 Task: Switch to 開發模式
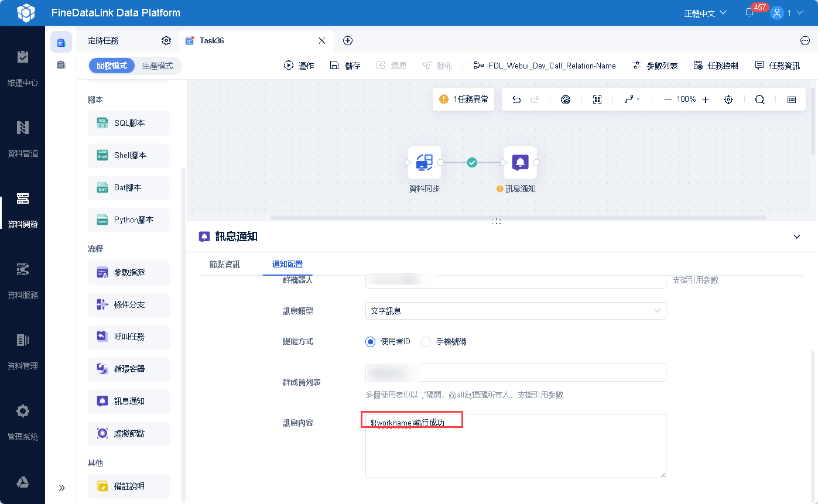(112, 66)
